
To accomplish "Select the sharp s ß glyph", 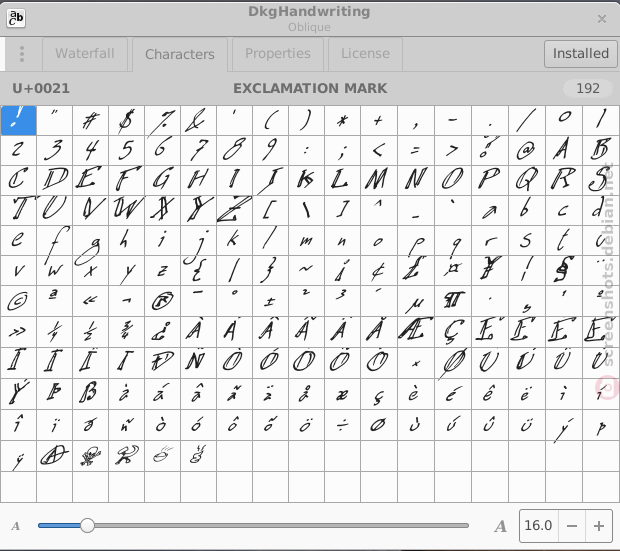I will point(91,393).
